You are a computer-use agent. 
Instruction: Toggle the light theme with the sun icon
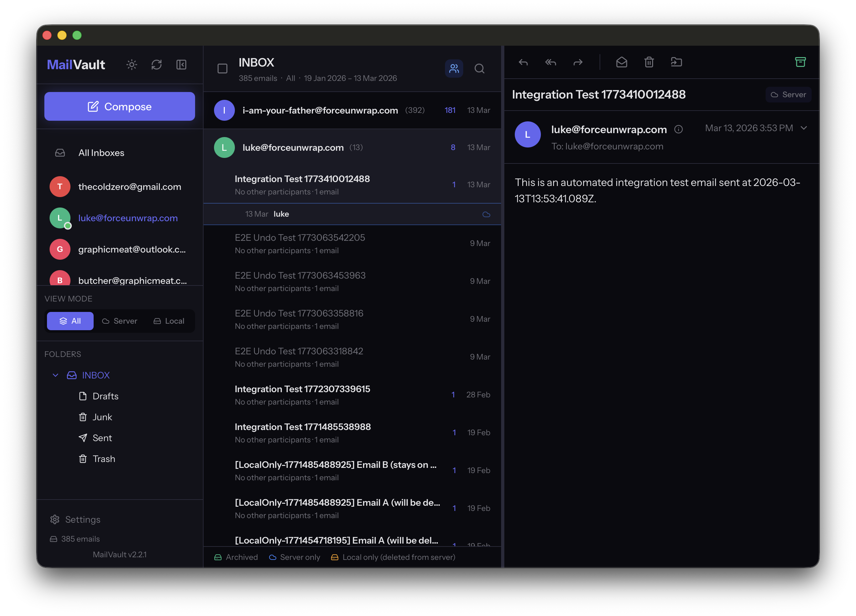pos(131,65)
